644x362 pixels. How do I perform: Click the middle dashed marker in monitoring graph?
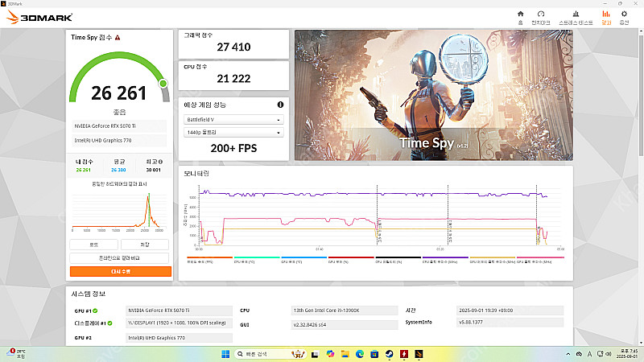pos(448,215)
